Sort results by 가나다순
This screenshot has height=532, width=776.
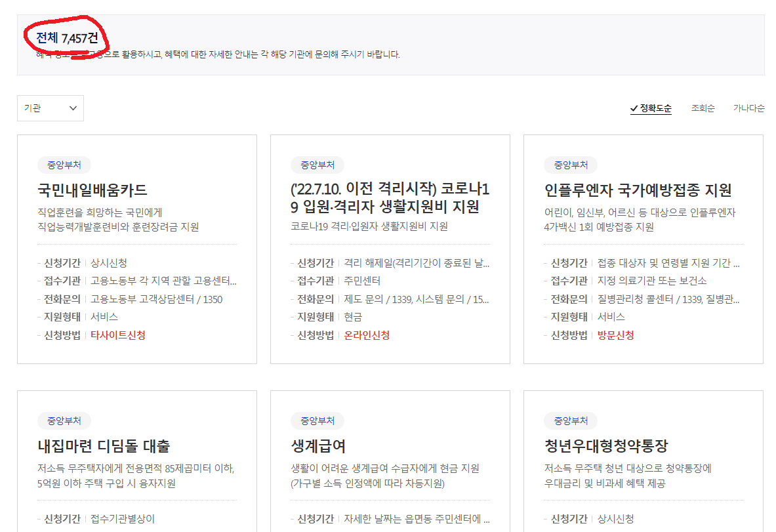click(749, 108)
